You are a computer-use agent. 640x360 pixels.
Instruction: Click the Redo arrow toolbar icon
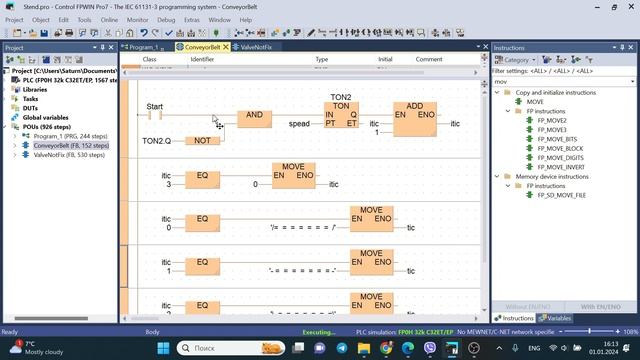click(x=155, y=33)
